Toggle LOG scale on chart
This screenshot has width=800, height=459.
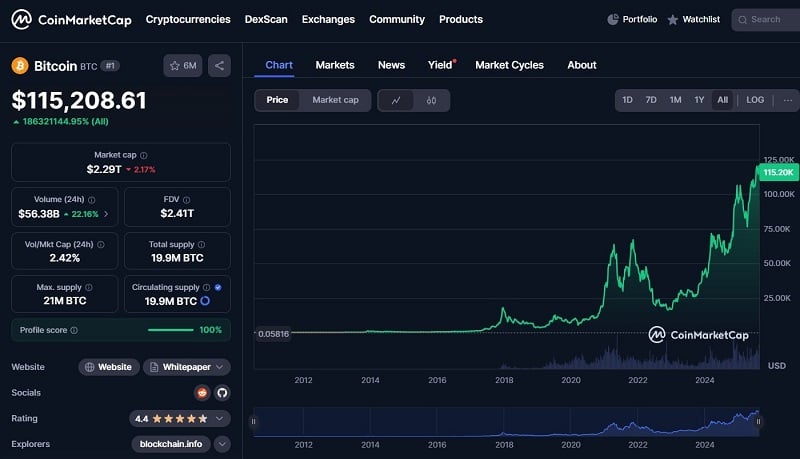click(755, 100)
